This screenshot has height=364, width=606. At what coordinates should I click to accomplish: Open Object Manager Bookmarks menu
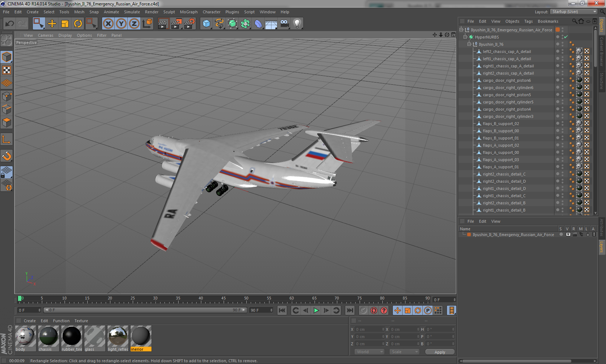point(548,21)
